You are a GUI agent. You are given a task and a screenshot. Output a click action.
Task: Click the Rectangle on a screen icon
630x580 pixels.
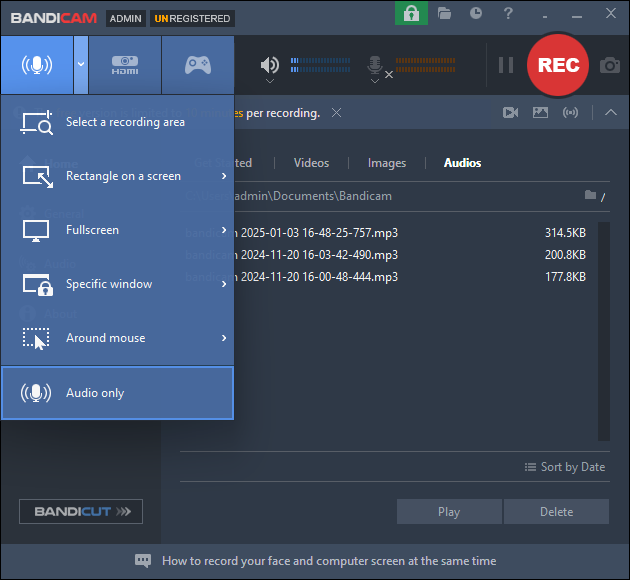point(37,176)
